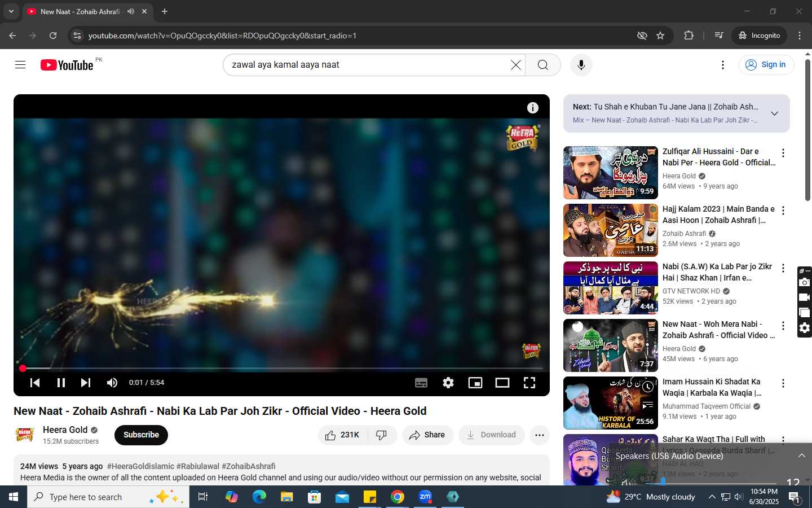812x508 pixels.
Task: Play Hajj Kalam 2023 video title
Action: pos(718,214)
